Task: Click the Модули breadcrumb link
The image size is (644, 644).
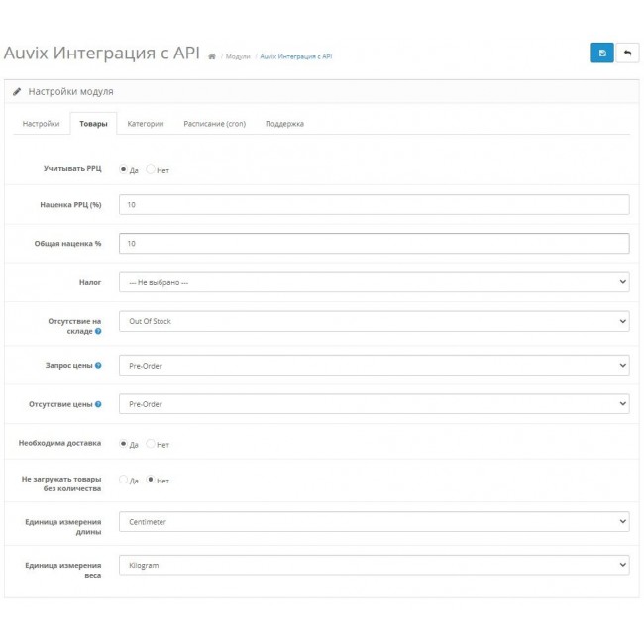Action: point(238,57)
